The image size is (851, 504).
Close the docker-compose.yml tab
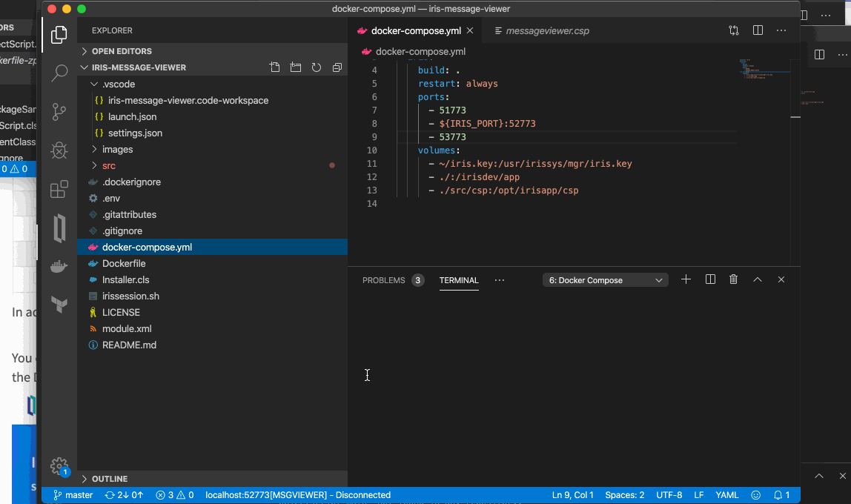tap(470, 31)
